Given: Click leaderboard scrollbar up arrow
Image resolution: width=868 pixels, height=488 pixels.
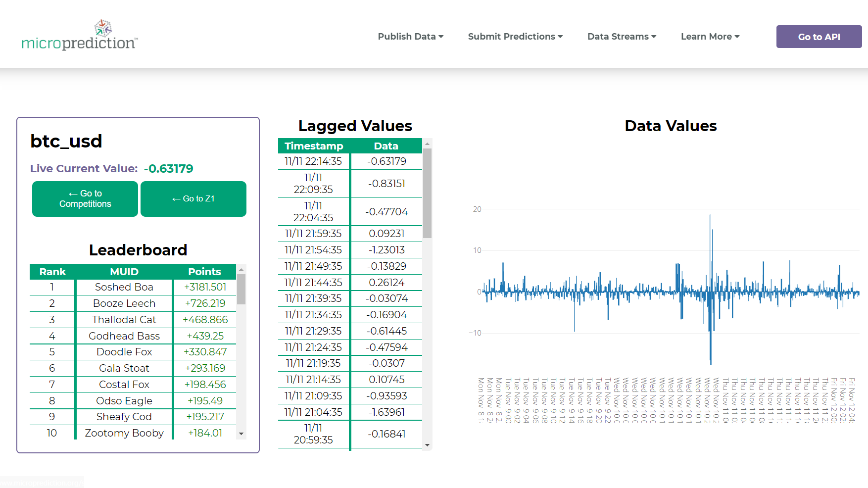Looking at the screenshot, I should 241,269.
